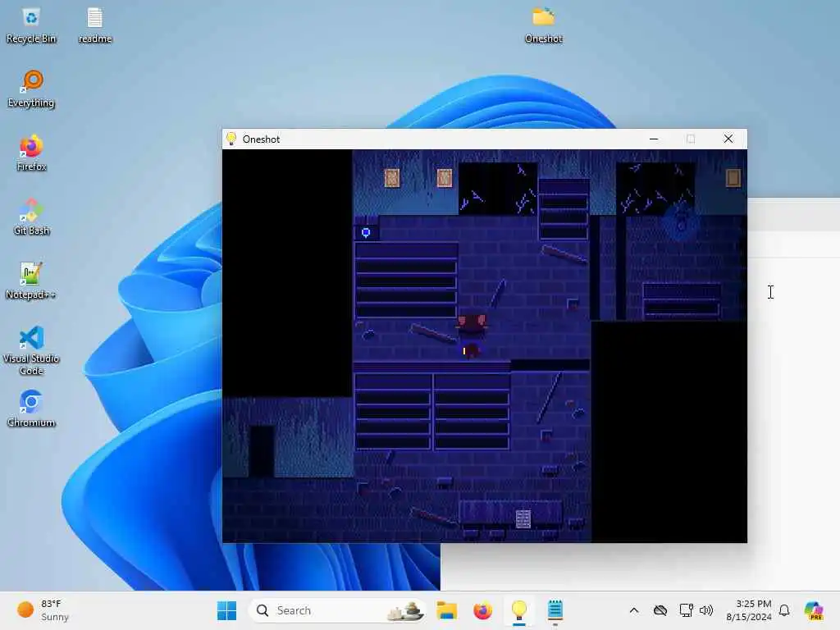Launch the Notepad++ desktop shortcut

(31, 281)
